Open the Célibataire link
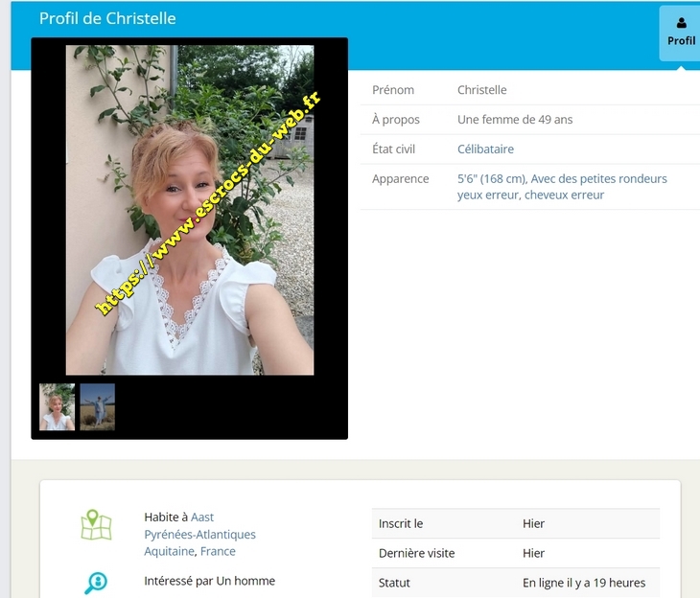Screen dimensions: 700x598 (485, 149)
